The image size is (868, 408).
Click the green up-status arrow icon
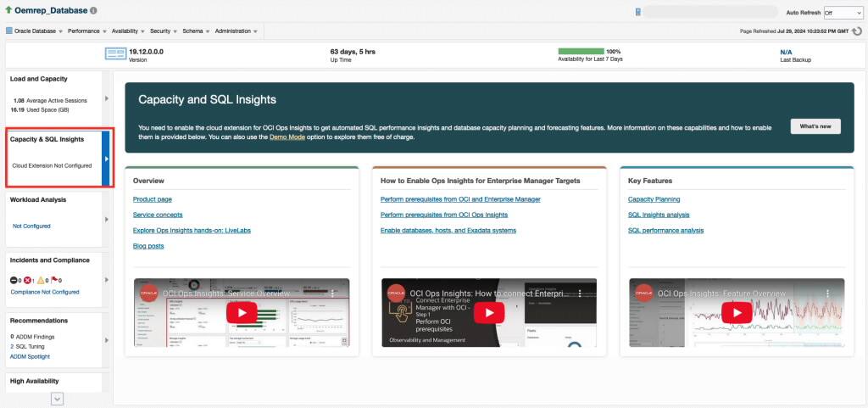(8, 10)
